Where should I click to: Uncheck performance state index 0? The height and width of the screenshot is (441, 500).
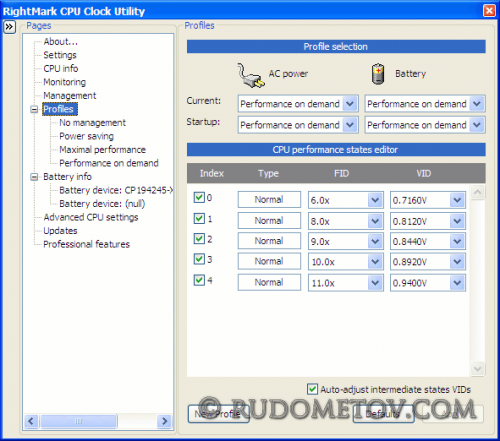199,197
